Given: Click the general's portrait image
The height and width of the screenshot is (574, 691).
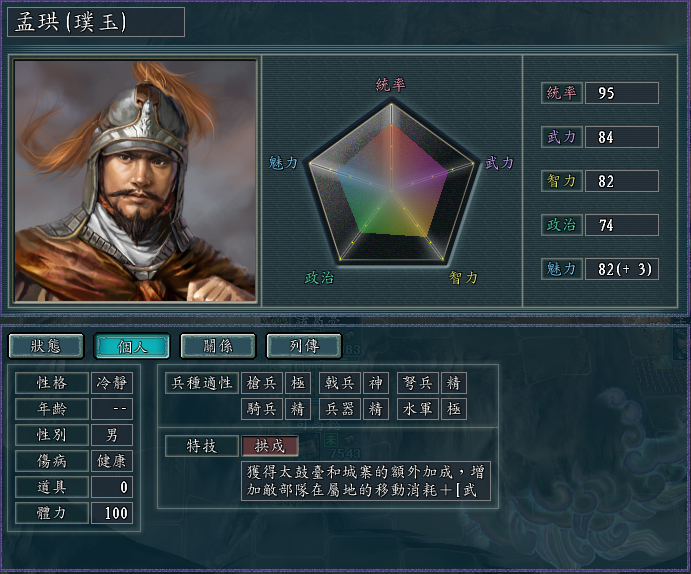Looking at the screenshot, I should (136, 180).
